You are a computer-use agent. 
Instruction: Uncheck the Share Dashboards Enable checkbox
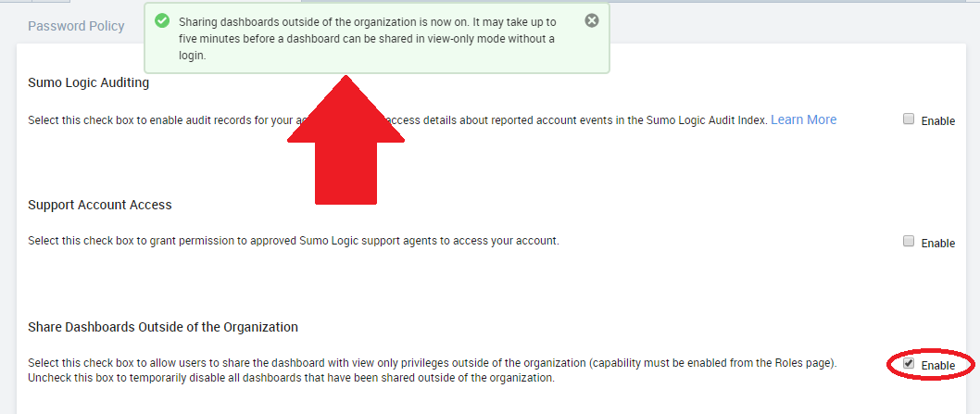point(909,363)
